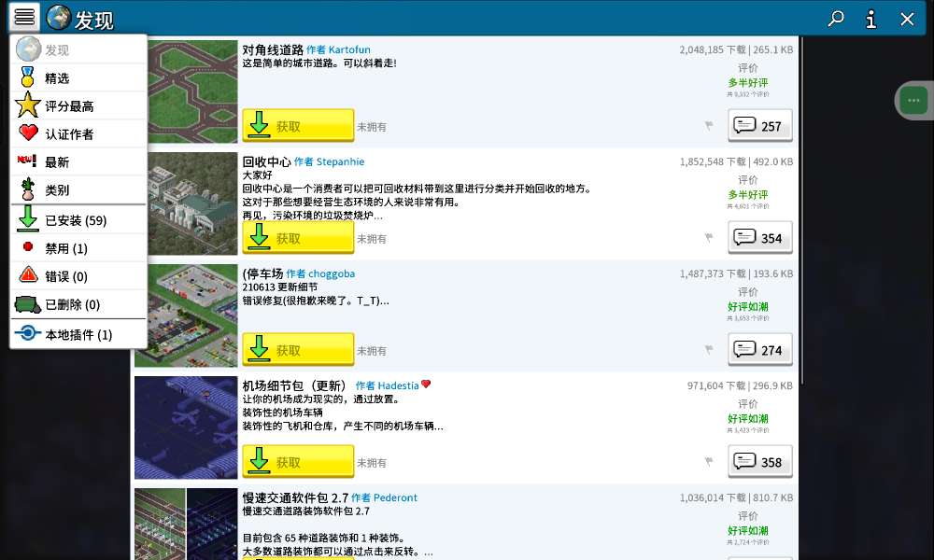The height and width of the screenshot is (560, 934).
Task: Click the globe icon beside 发现 title
Action: point(58,18)
